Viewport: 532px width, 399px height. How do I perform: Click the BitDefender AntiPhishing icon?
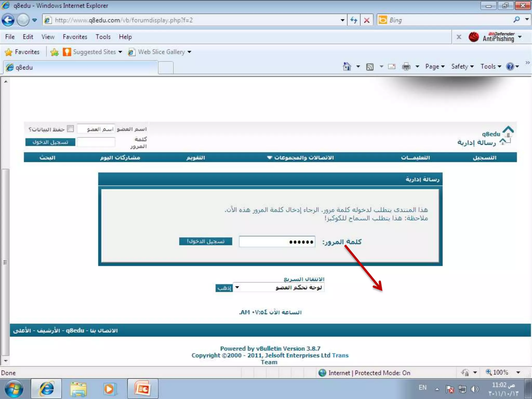pyautogui.click(x=474, y=37)
